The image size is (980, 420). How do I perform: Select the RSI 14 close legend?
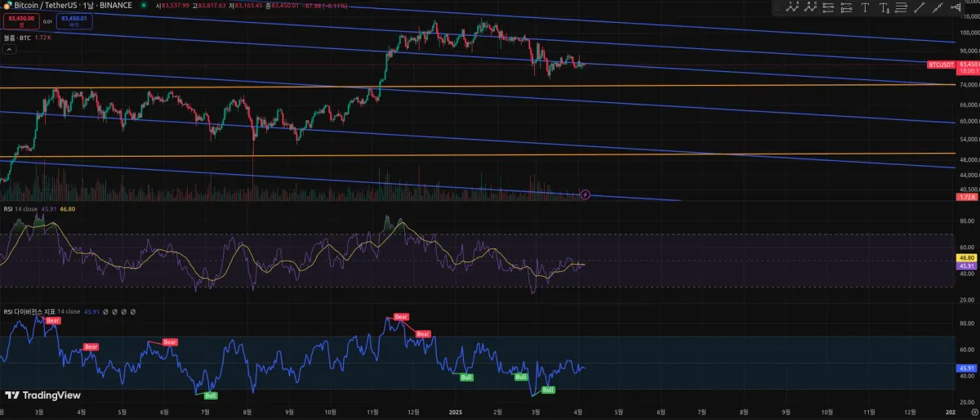point(20,209)
